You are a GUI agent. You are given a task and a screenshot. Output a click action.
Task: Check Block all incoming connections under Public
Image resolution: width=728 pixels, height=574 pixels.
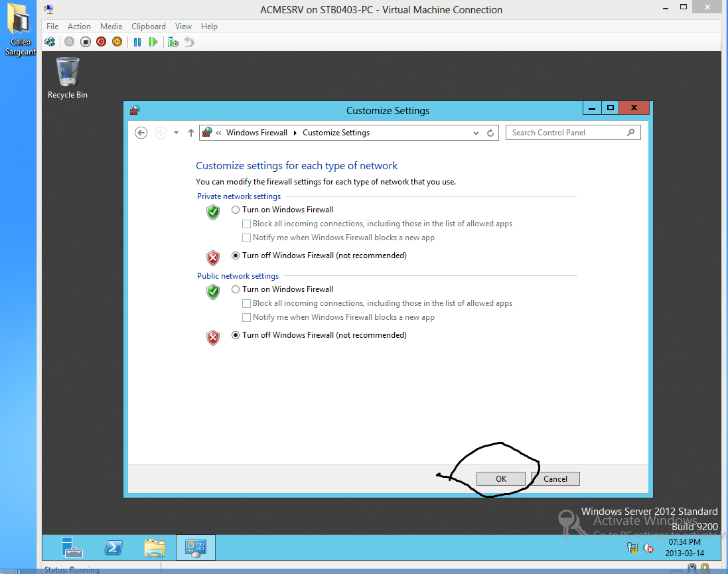(246, 303)
